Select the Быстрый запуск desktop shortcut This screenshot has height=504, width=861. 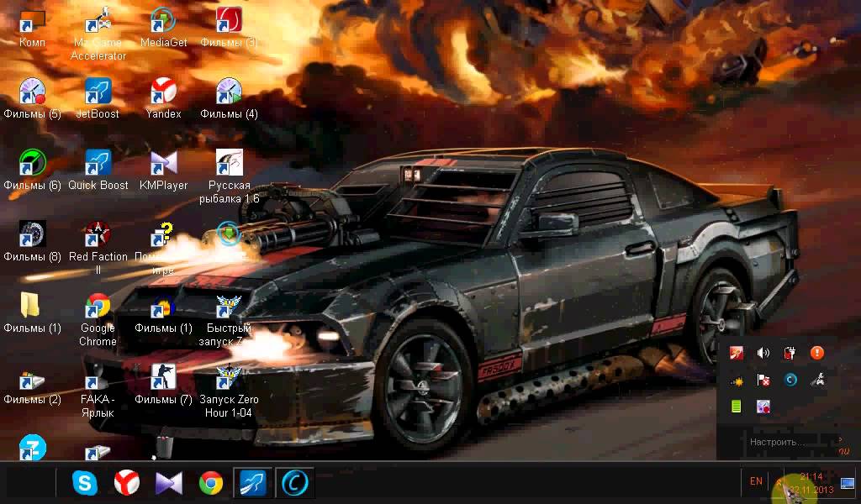pos(229,319)
